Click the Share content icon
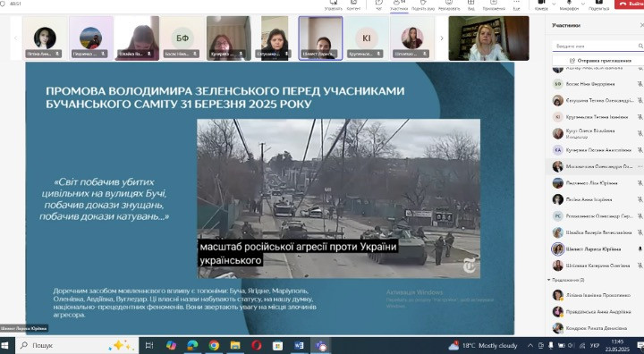 (x=599, y=4)
